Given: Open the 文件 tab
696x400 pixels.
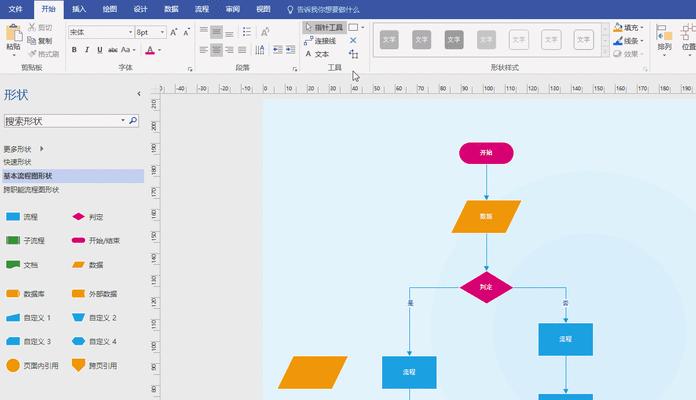Looking at the screenshot, I should click(x=16, y=9).
